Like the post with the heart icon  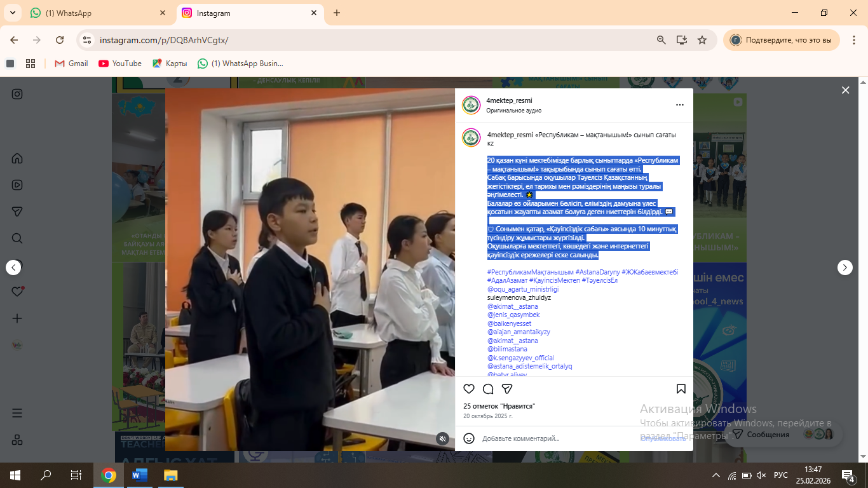pyautogui.click(x=469, y=389)
